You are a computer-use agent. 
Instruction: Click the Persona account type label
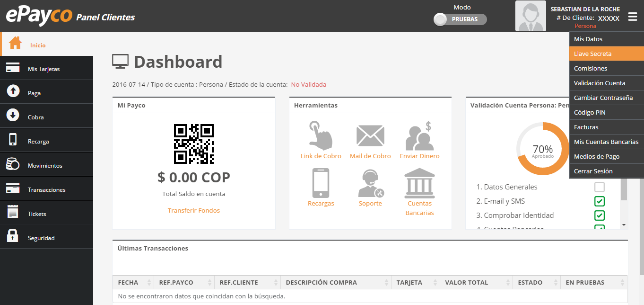[x=585, y=26]
